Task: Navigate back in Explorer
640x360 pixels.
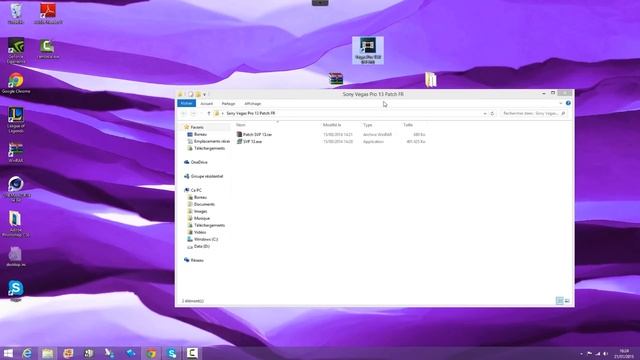Action: (x=184, y=113)
